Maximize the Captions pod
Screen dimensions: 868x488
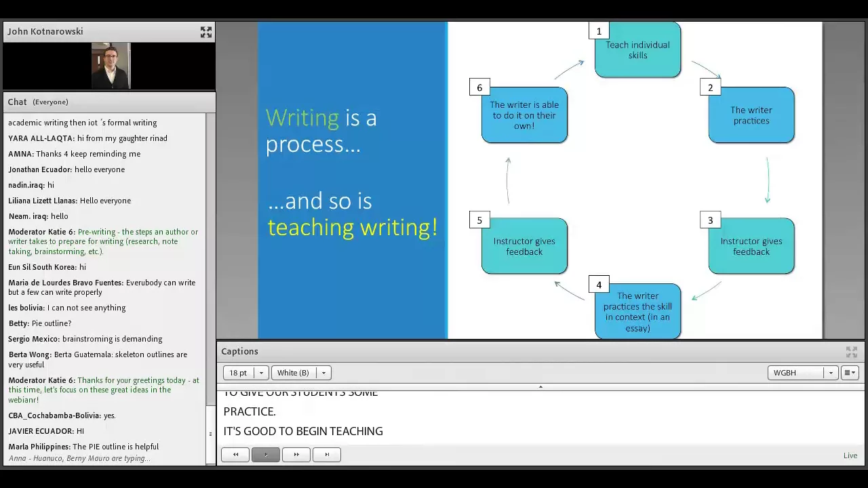pos(851,352)
